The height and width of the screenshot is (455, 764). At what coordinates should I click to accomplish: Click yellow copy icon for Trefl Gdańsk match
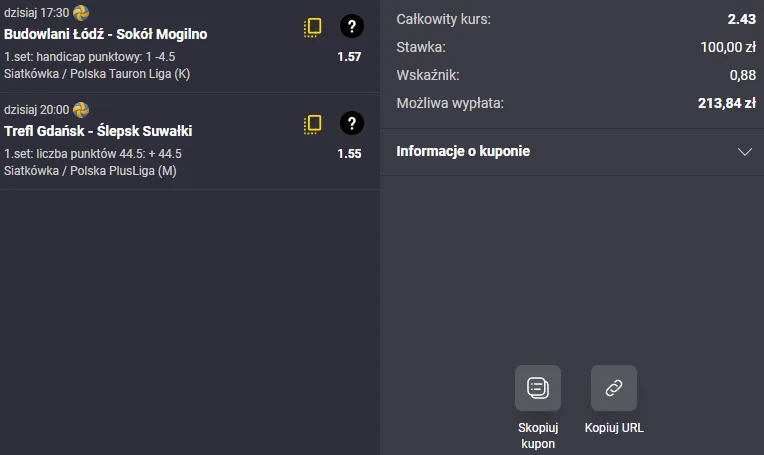tap(313, 125)
